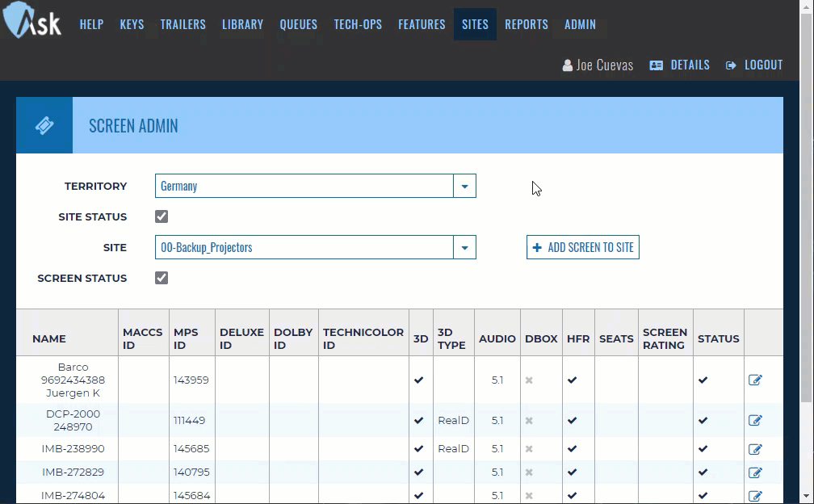
Task: Toggle the Site Status checkbox
Action: [162, 216]
